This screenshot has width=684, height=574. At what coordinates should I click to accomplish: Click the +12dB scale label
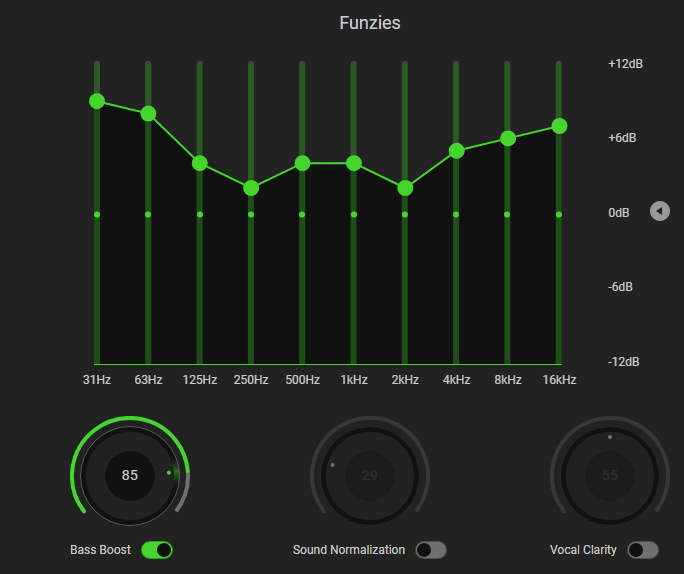(x=625, y=64)
